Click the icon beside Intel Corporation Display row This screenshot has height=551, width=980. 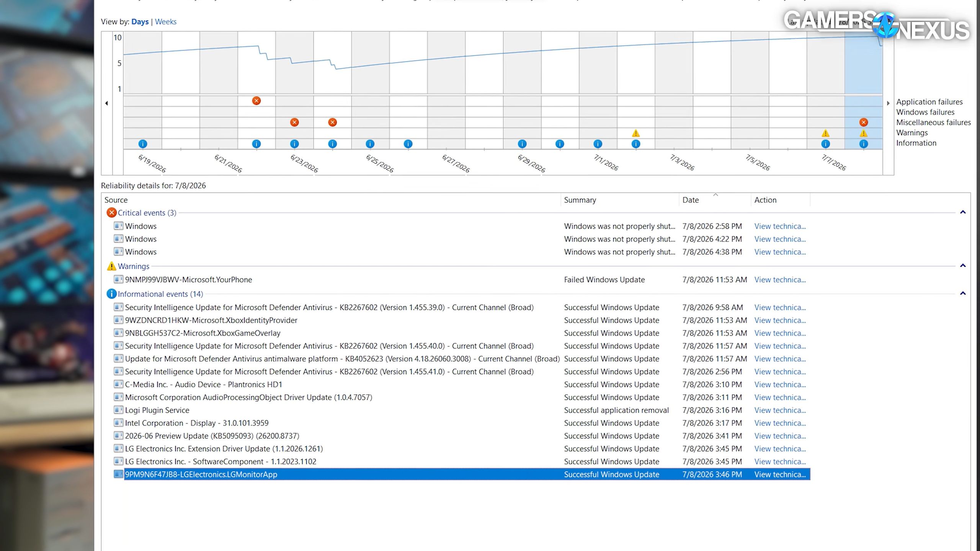[118, 423]
